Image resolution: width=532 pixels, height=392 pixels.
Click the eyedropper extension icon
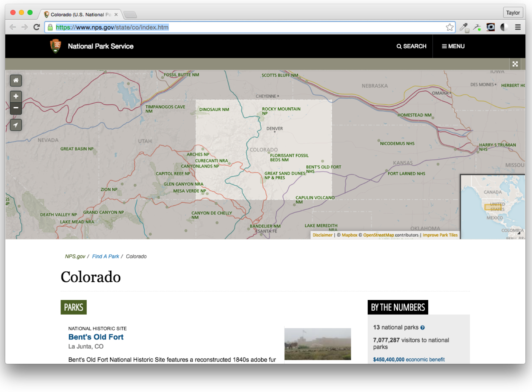pyautogui.click(x=464, y=27)
